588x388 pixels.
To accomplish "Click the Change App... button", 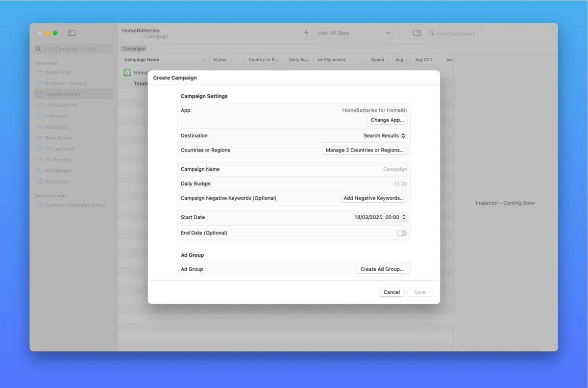I will coord(387,120).
